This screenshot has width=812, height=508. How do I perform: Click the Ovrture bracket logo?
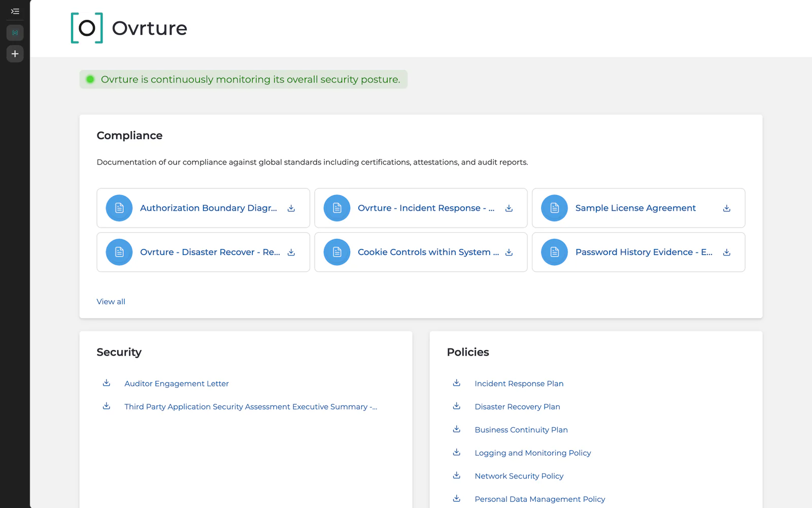coord(87,28)
